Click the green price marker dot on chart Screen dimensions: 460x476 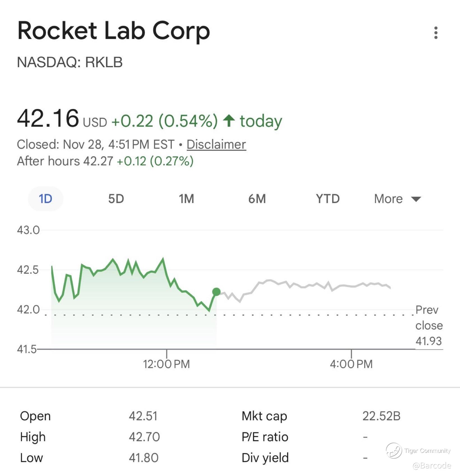(216, 292)
